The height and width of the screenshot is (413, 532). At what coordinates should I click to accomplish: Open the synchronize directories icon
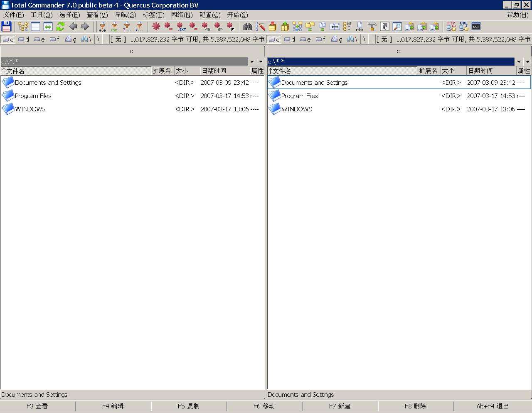click(298, 27)
